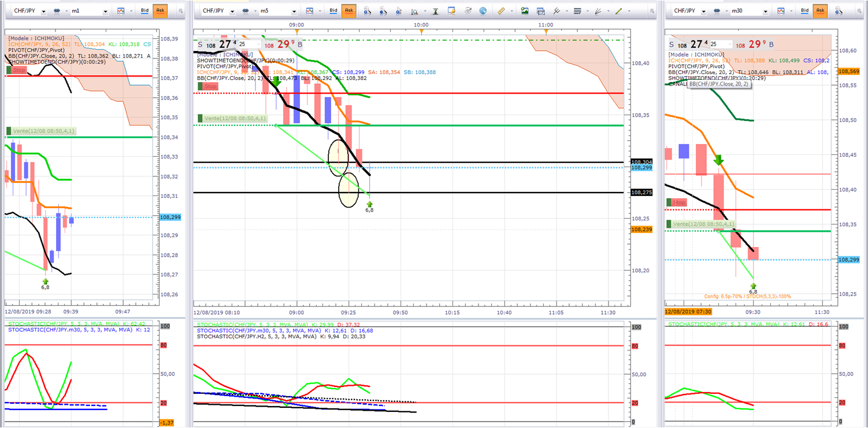
Task: Click the chart type icon in the m1 chart toolbar
Action: point(121,11)
